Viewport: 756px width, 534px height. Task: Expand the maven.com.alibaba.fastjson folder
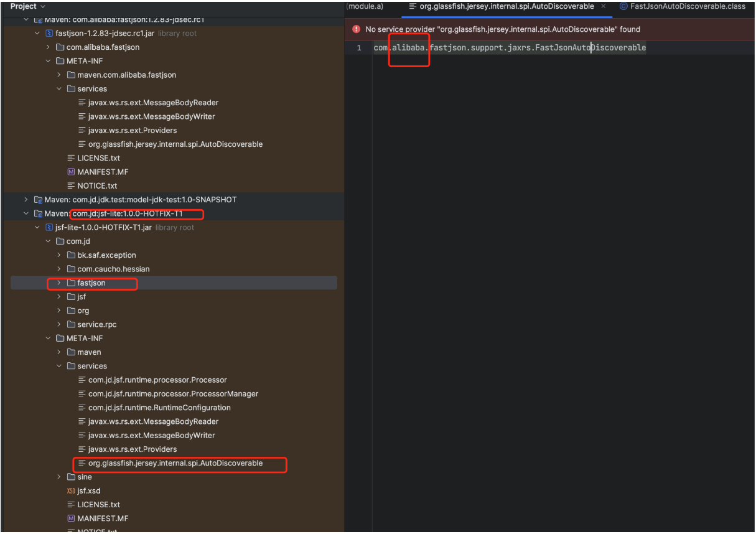point(59,75)
